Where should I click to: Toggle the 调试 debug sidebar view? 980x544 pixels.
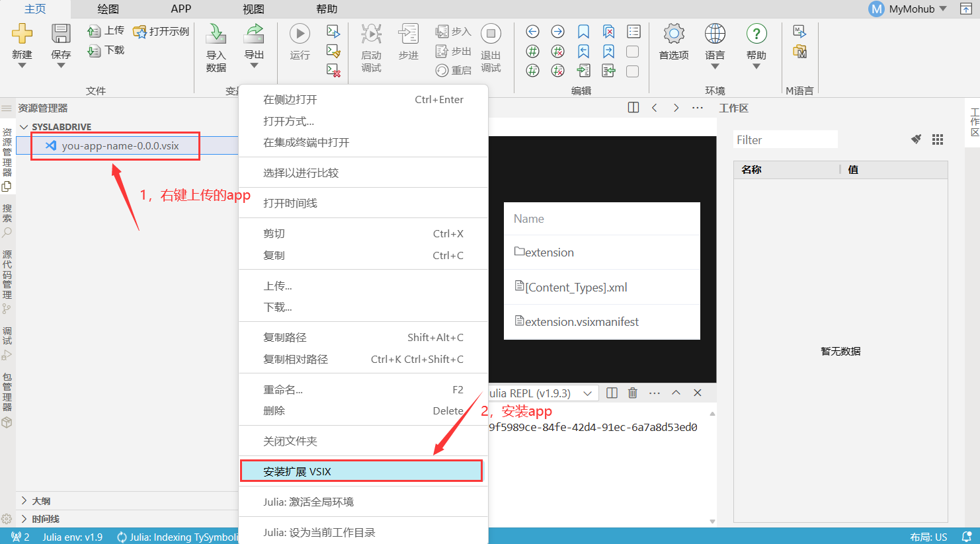click(7, 344)
